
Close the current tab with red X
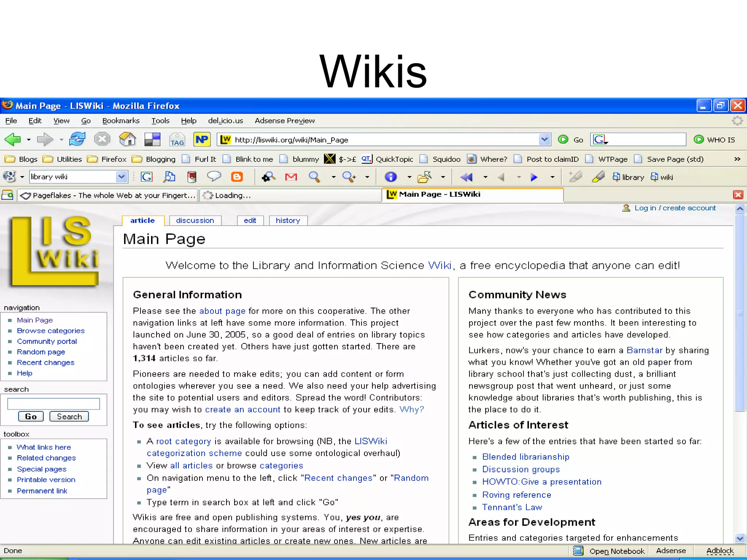pos(738,195)
